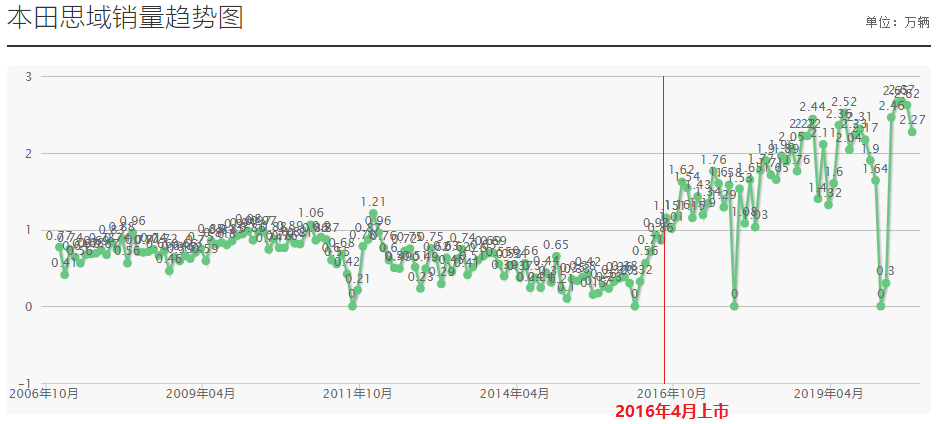
Task: Click x-axis label 2014年04月
Action: point(516,394)
